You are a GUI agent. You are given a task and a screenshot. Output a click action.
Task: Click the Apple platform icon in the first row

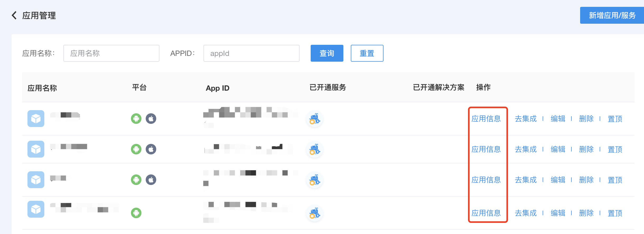coord(151,119)
